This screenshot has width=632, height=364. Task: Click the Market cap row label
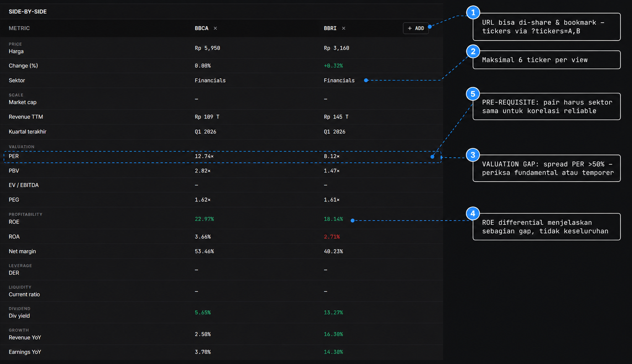click(23, 102)
